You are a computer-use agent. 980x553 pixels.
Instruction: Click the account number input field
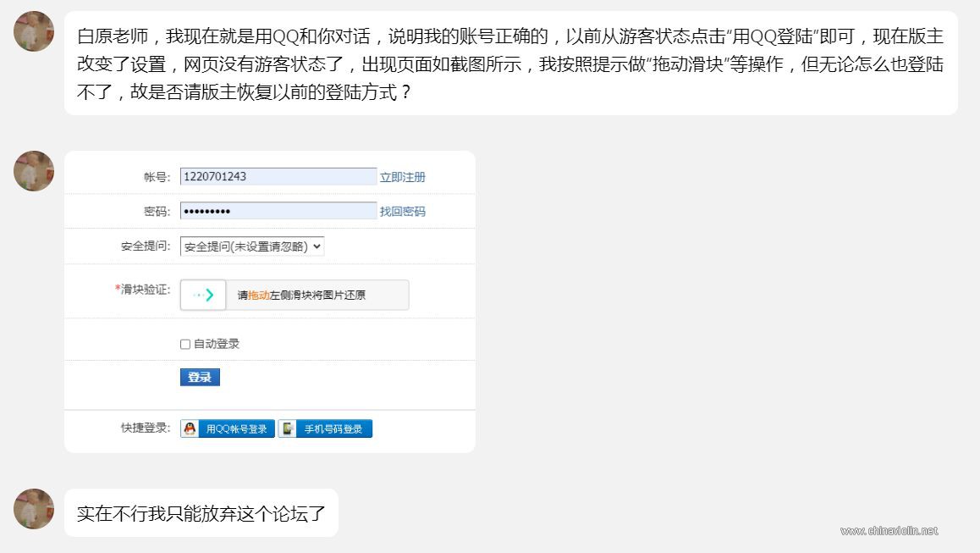[x=278, y=176]
